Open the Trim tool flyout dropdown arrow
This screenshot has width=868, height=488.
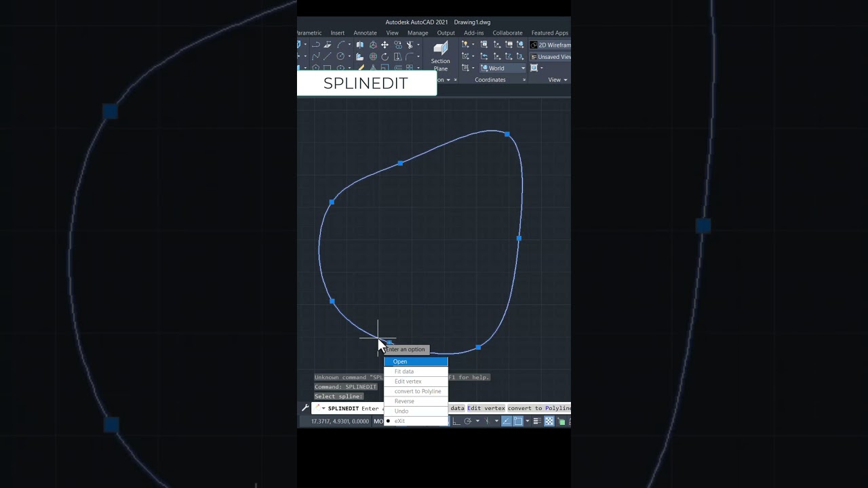coord(418,45)
